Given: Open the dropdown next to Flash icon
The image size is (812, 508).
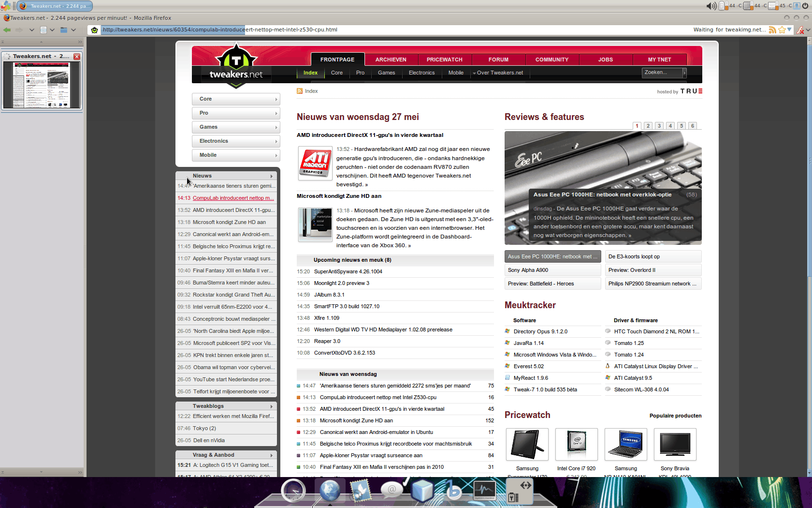Looking at the screenshot, I should 808,30.
